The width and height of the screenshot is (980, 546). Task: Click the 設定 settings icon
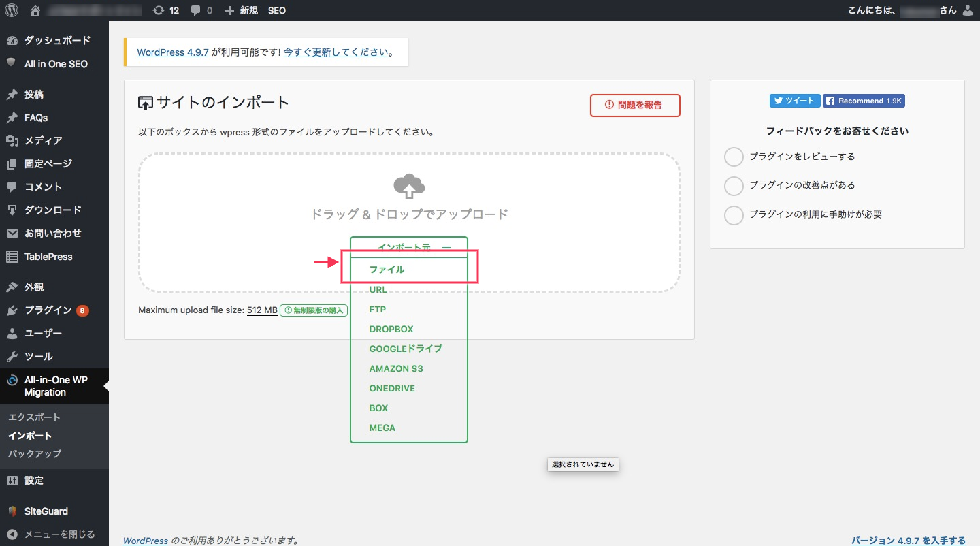[12, 481]
